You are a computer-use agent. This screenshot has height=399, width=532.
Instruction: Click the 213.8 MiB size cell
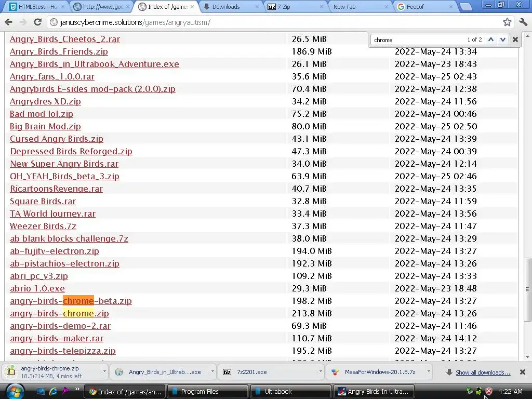click(312, 313)
